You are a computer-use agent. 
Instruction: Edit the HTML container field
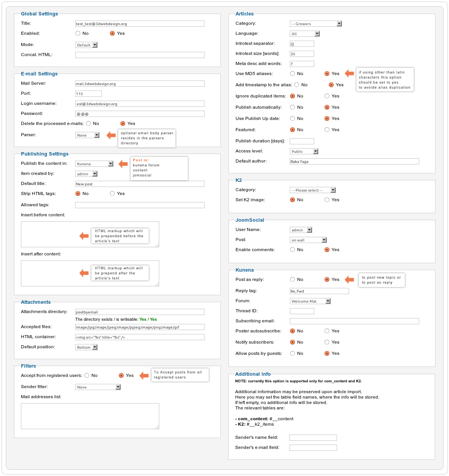point(140,337)
